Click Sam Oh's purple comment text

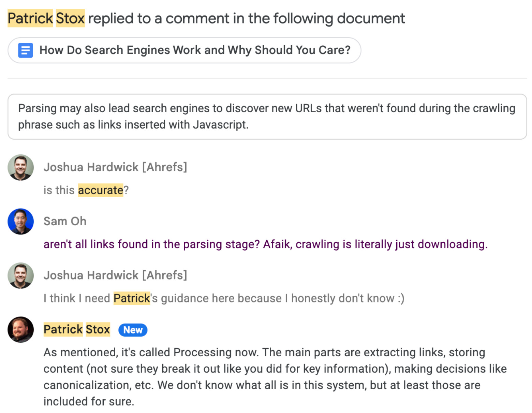tap(265, 244)
